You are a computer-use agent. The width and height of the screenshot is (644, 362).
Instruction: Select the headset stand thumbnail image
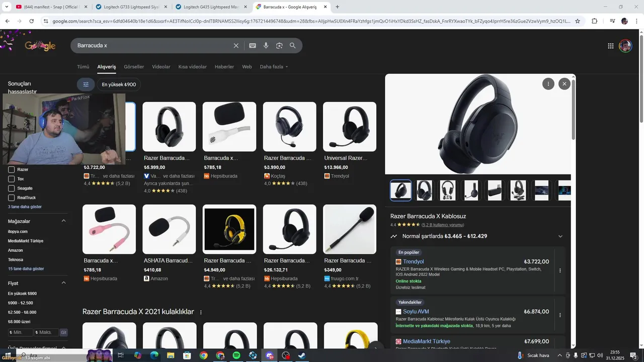pos(447,191)
